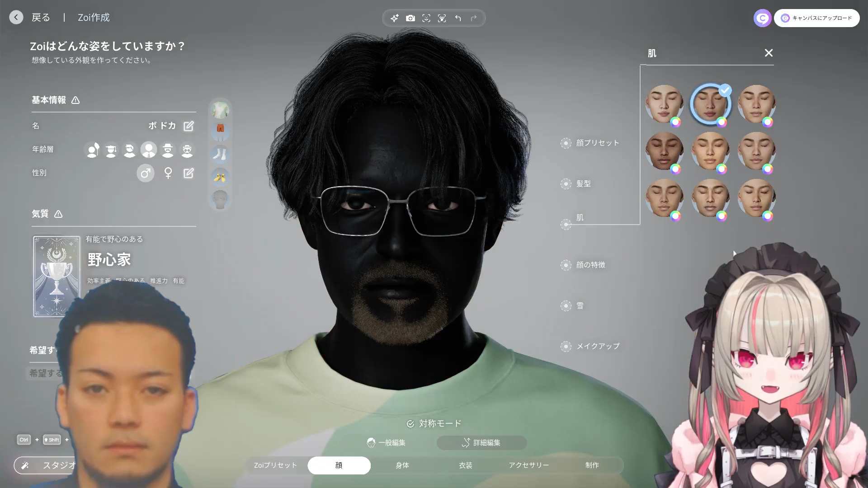This screenshot has height=488, width=868.
Task: Click the redo arrow icon
Action: point(474,18)
